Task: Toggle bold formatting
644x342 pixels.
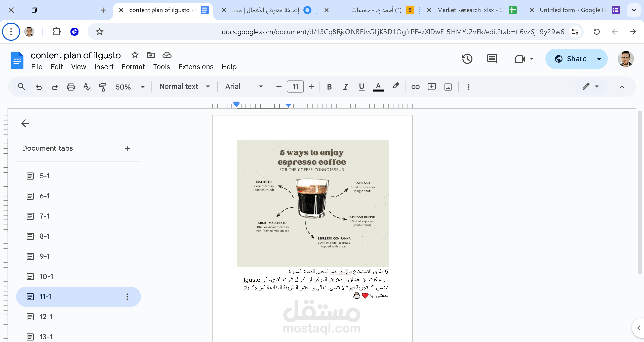Action: click(329, 87)
